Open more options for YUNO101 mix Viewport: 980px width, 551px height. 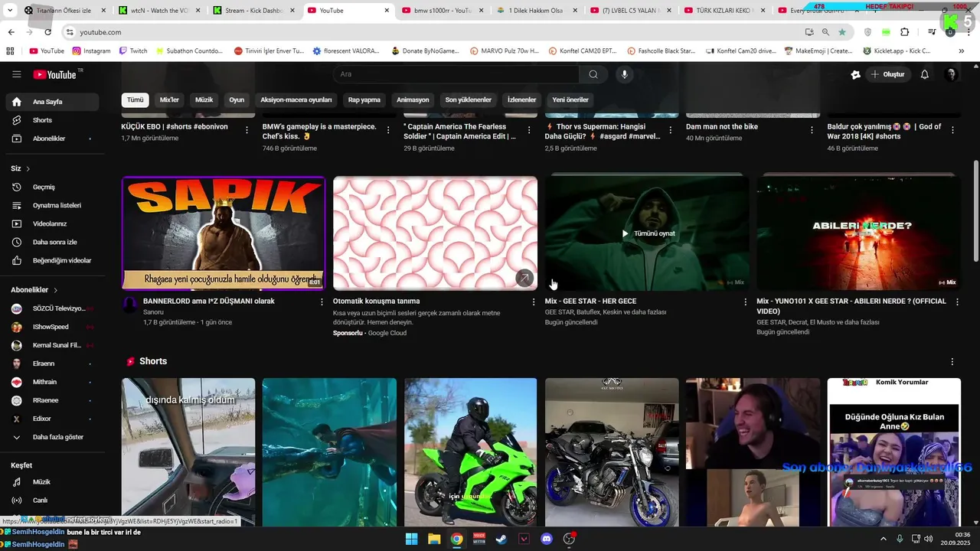[957, 302]
